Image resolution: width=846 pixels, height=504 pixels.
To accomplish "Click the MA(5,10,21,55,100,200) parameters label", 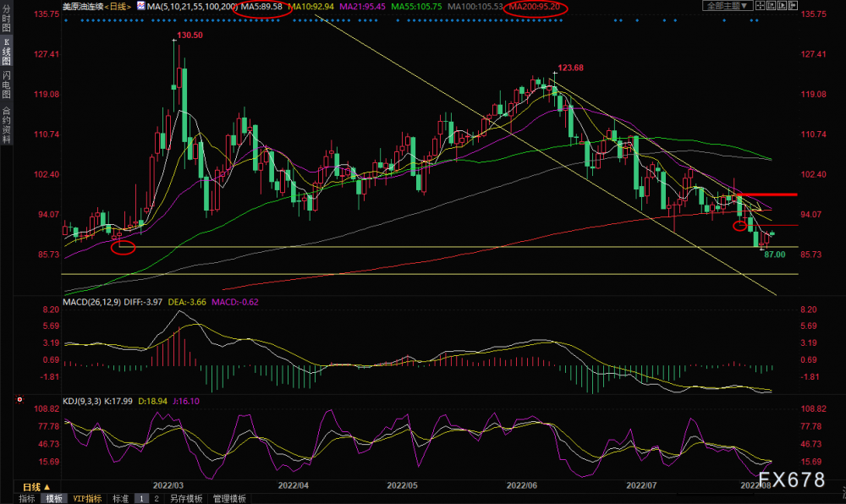I will point(192,7).
